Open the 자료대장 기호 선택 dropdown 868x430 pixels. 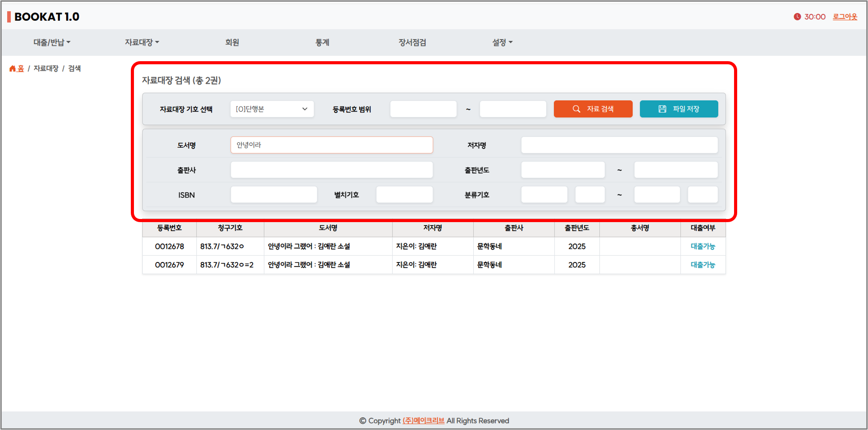click(272, 109)
